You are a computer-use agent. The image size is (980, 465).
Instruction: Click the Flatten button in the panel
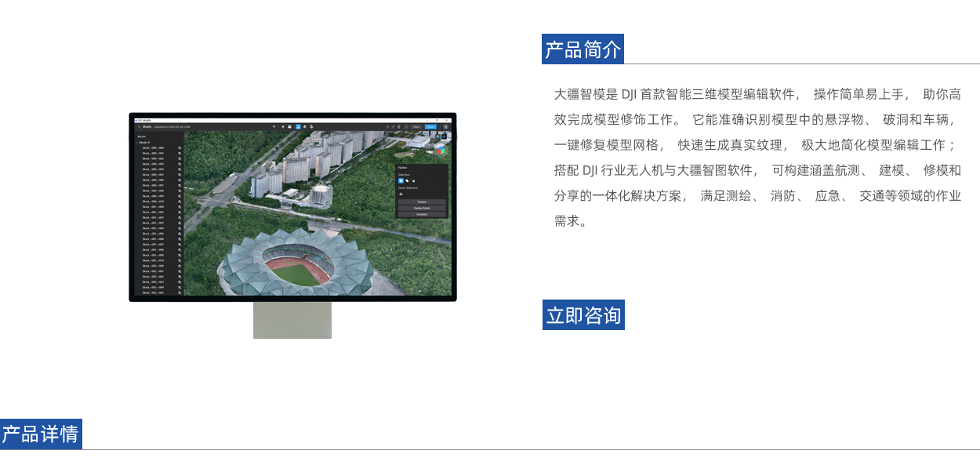tap(422, 202)
